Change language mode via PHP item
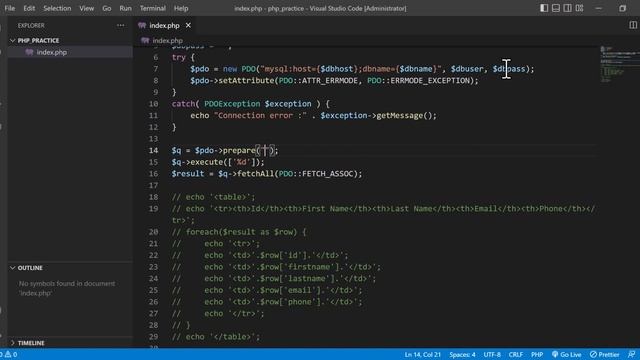The image size is (640, 360). pyautogui.click(x=537, y=354)
